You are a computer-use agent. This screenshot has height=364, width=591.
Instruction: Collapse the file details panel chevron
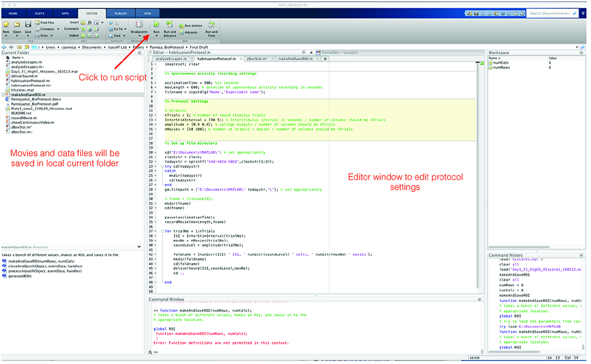[x=139, y=247]
